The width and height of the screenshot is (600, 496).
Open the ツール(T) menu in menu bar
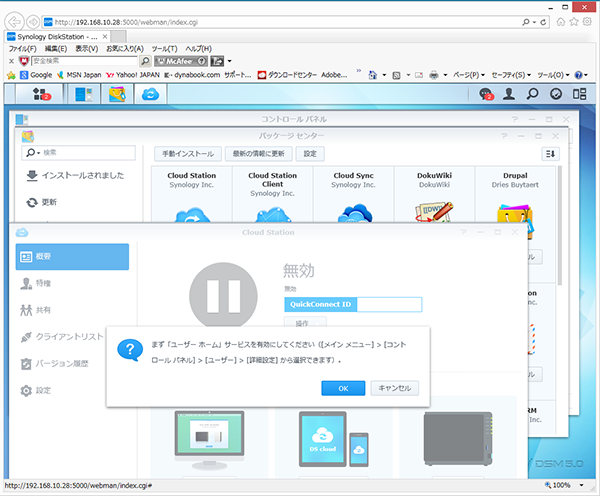click(165, 49)
